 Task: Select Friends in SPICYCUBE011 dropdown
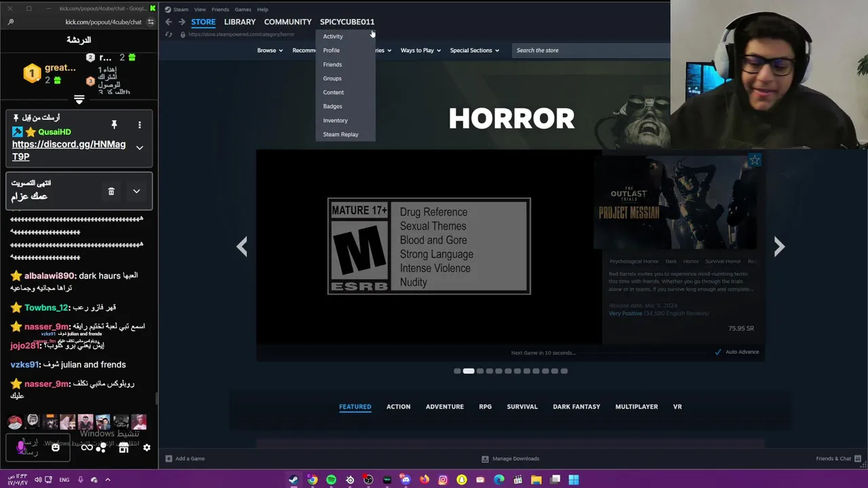pyautogui.click(x=332, y=64)
